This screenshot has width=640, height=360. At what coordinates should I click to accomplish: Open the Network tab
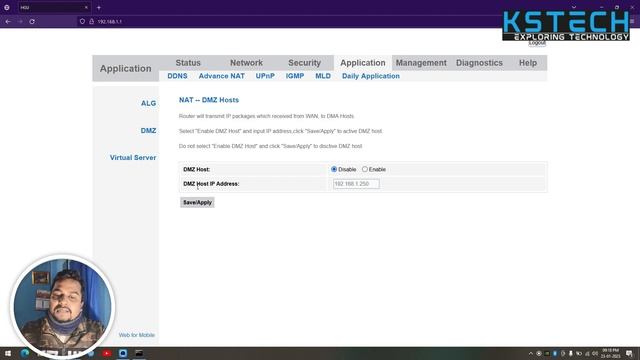coord(246,63)
